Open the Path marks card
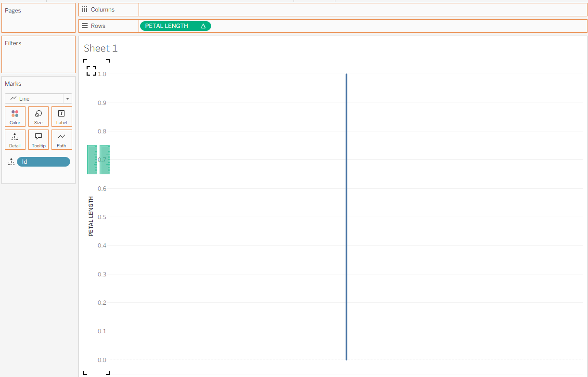588x377 pixels. click(62, 140)
